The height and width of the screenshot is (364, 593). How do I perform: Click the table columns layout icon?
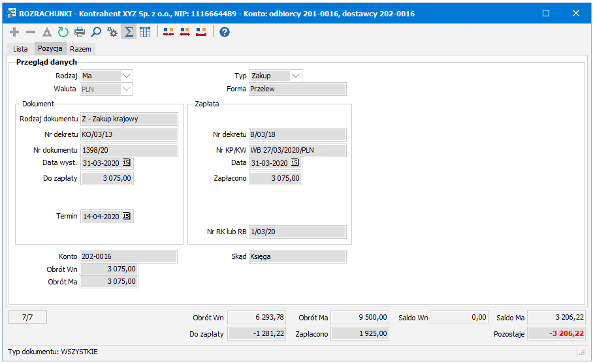[145, 32]
